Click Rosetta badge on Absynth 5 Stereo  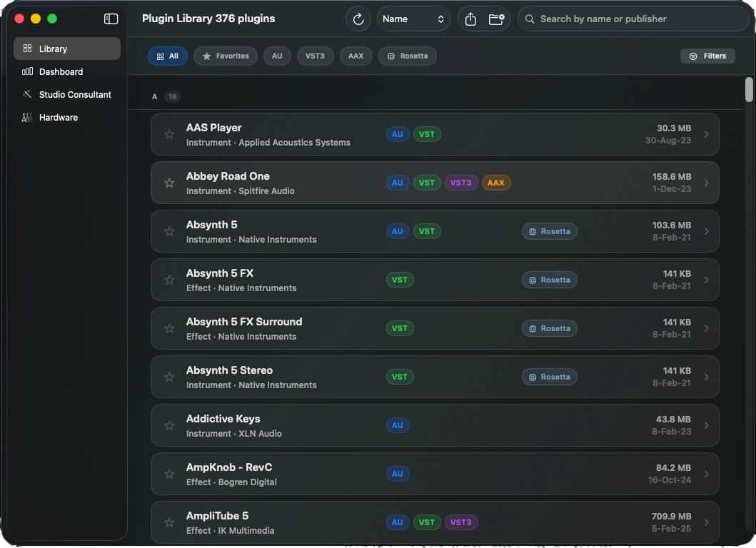click(549, 377)
